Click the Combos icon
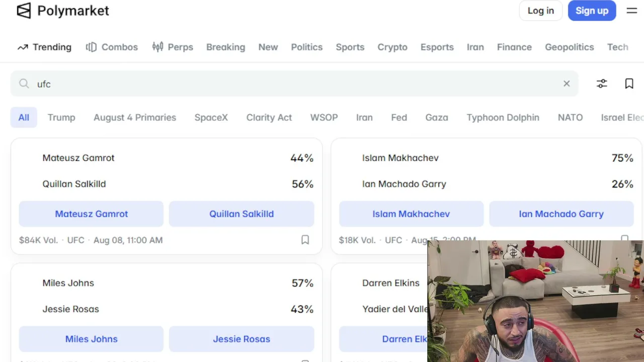644x362 pixels. [x=91, y=47]
